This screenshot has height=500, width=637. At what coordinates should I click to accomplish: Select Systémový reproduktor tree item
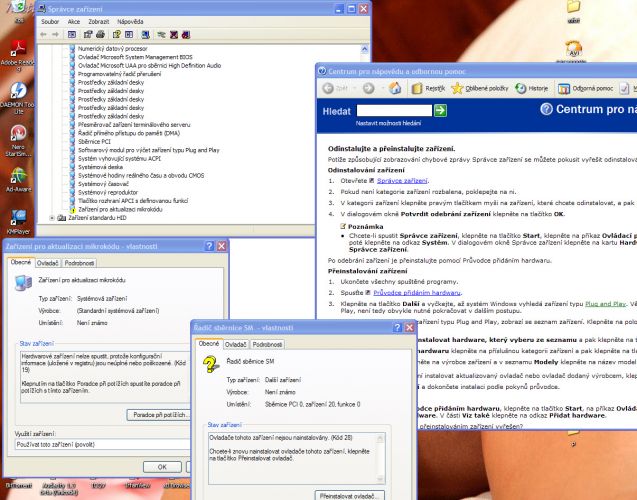(x=108, y=193)
